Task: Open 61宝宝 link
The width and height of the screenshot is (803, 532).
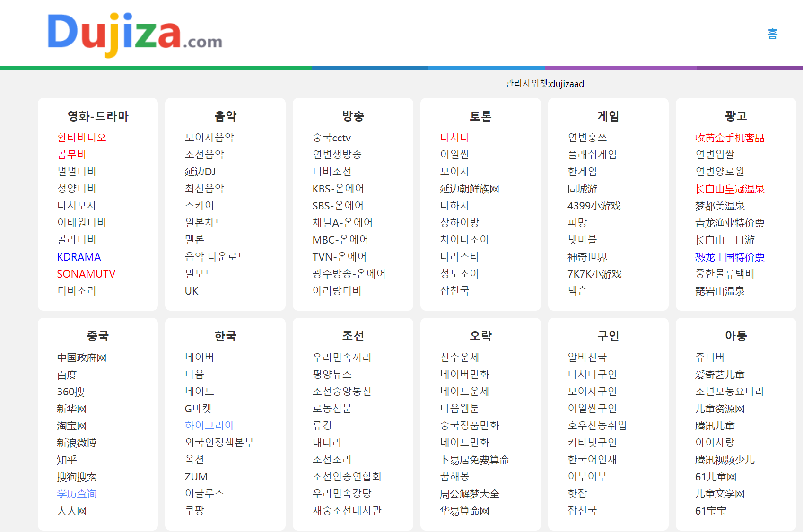Action: click(x=711, y=511)
